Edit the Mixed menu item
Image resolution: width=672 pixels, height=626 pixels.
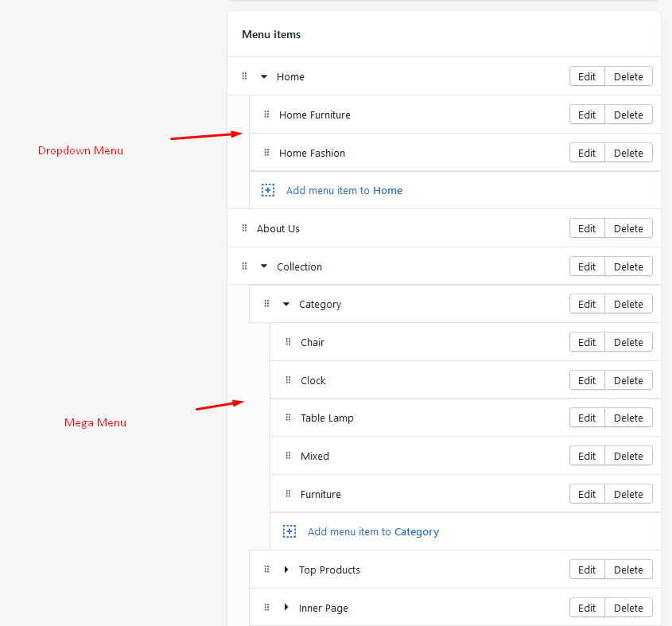pyautogui.click(x=587, y=456)
